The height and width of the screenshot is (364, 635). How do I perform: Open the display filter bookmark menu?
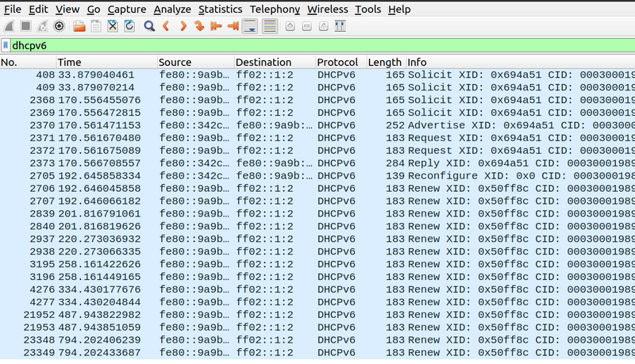point(6,46)
